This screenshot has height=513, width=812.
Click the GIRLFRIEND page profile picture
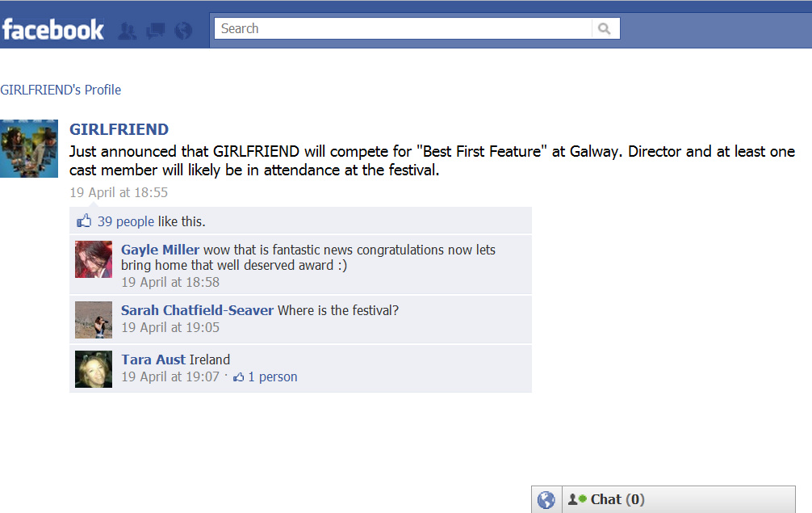29,149
